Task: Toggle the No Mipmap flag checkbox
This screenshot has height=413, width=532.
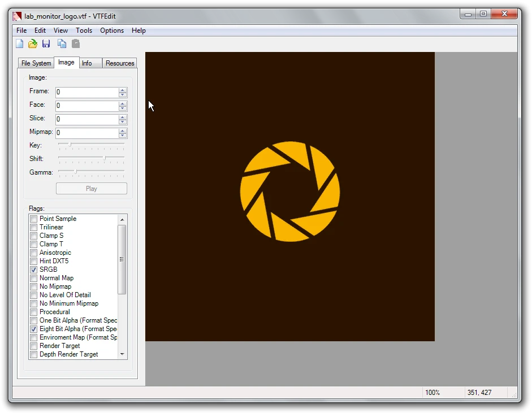Action: coord(34,287)
